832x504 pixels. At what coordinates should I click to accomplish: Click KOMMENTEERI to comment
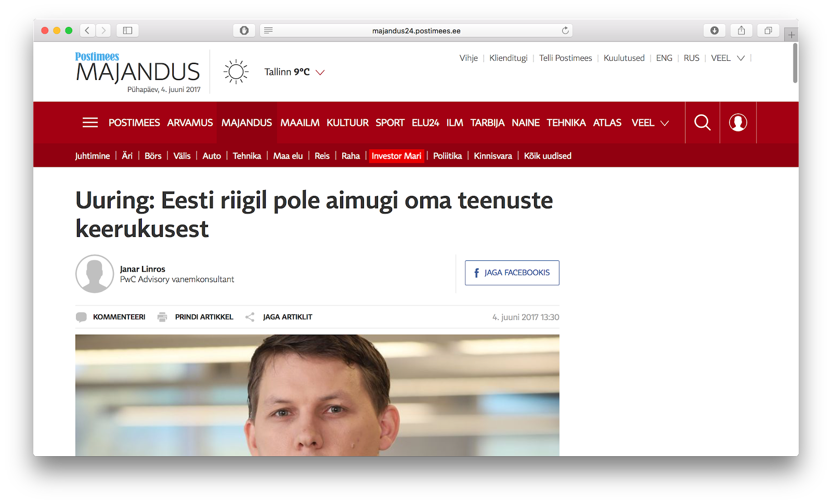tap(119, 317)
